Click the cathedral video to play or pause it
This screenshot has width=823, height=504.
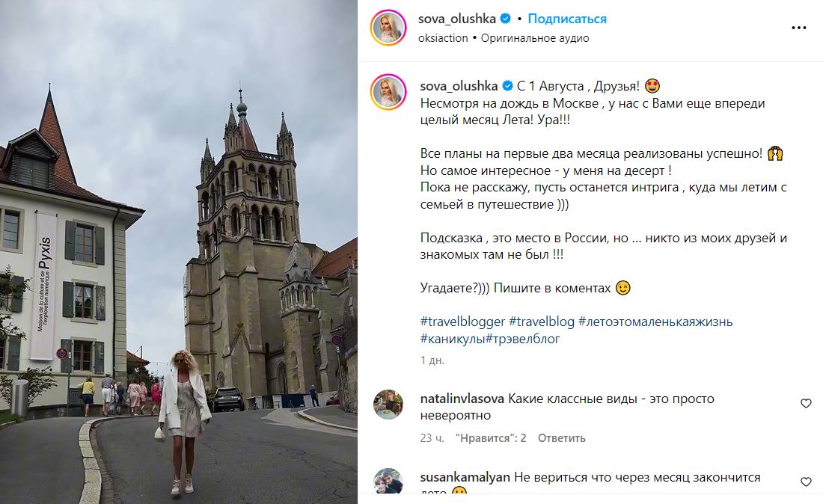[179, 252]
